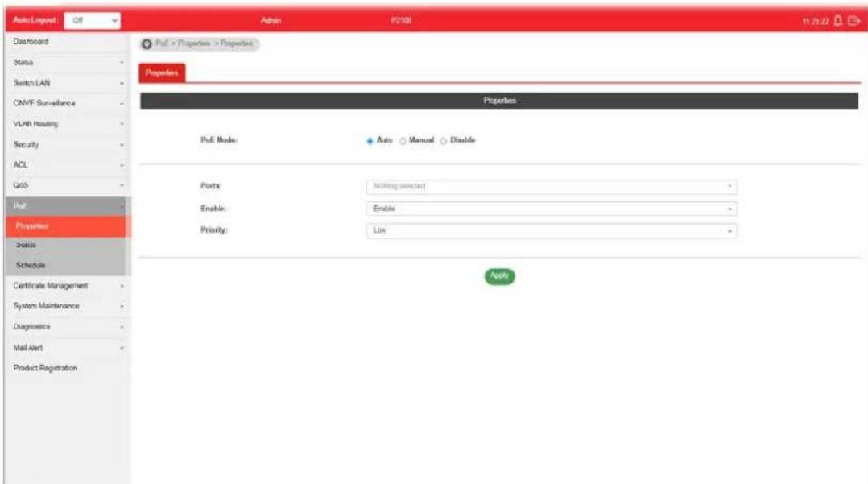
Task: Click the P2100 model label
Action: tap(401, 20)
